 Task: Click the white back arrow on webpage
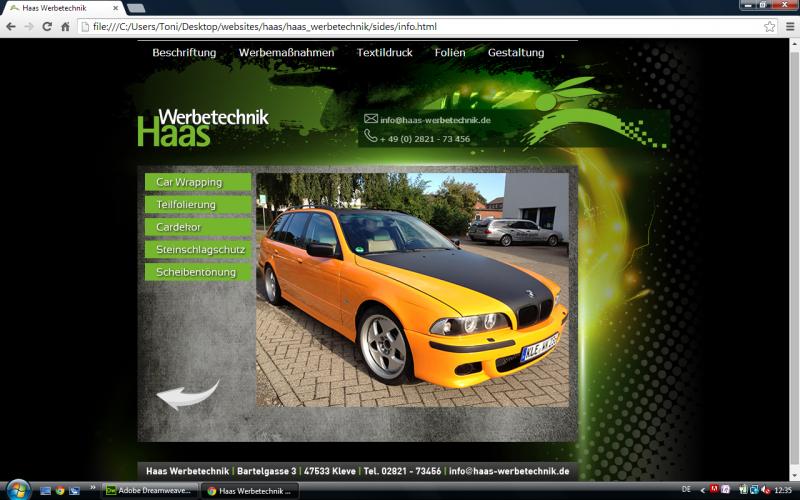187,394
